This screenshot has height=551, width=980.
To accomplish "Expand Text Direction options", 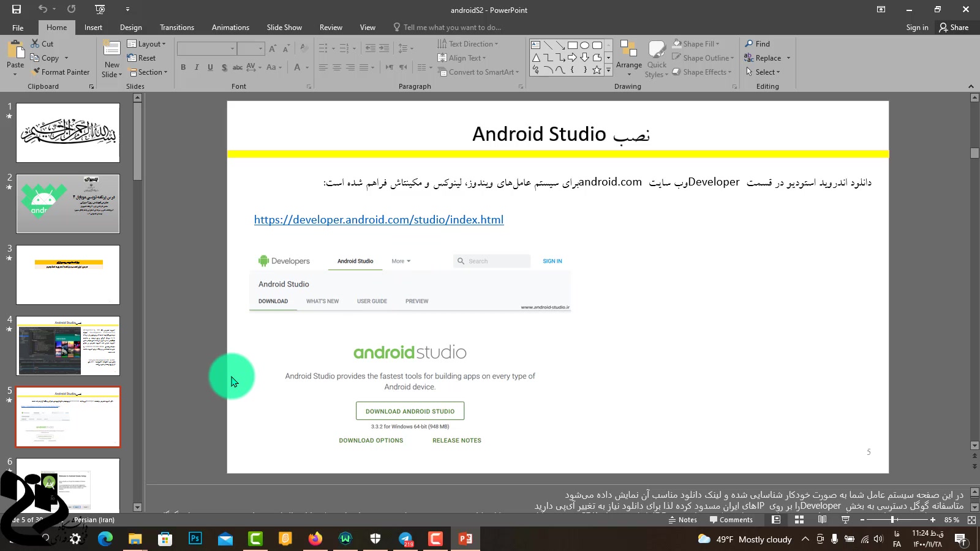I will point(468,44).
